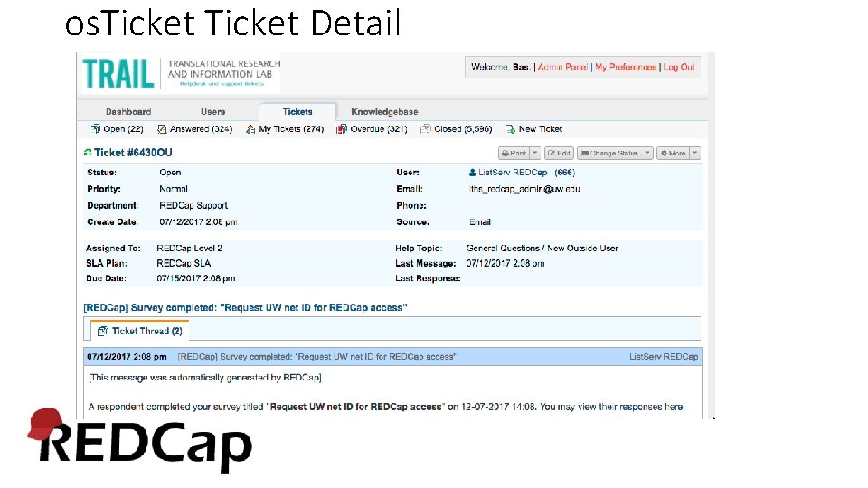Select the Tickets tab
The width and height of the screenshot is (868, 488).
click(x=297, y=112)
